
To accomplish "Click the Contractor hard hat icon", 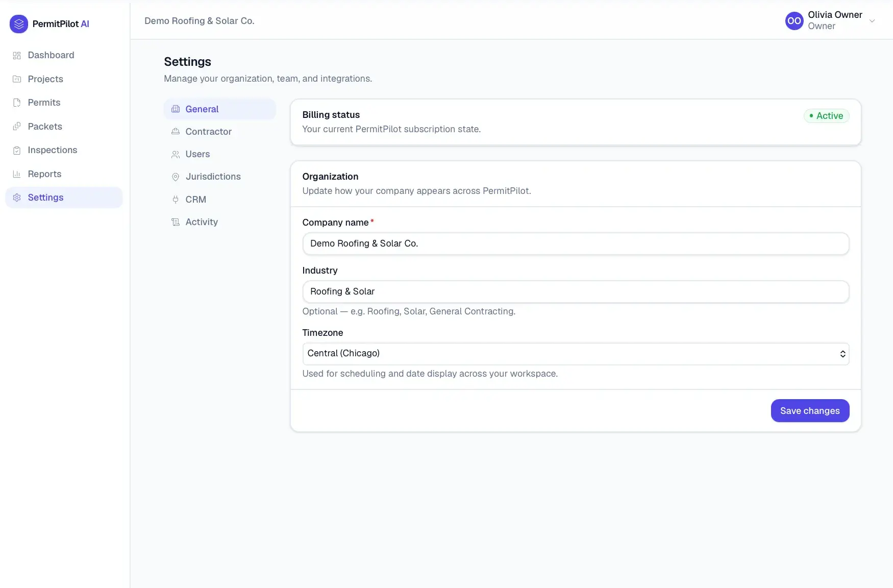I will (176, 132).
